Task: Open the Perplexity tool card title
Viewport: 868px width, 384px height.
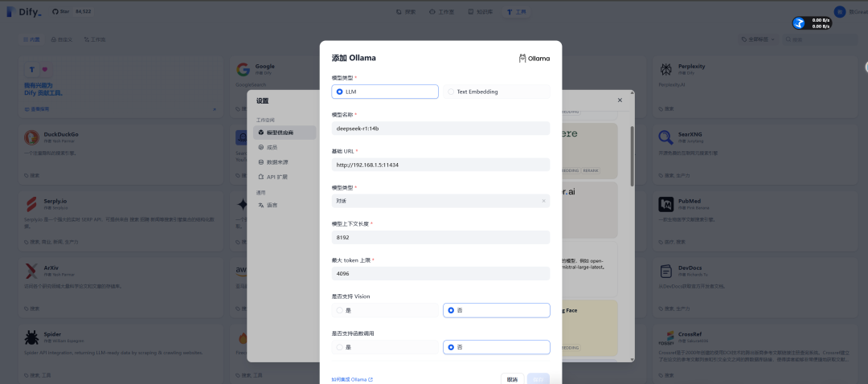Action: (x=691, y=66)
